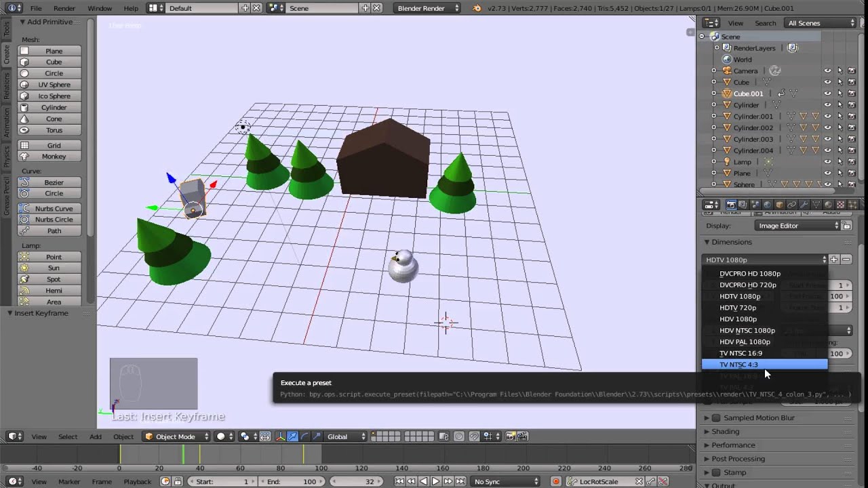This screenshot has width=868, height=488.
Task: Open the Help menu
Action: [x=131, y=8]
